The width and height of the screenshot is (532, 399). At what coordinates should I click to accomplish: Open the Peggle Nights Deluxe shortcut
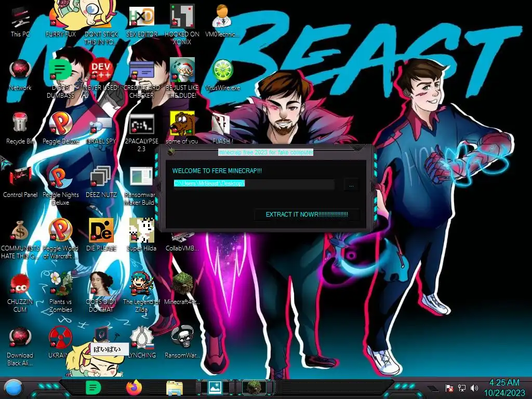60,185
